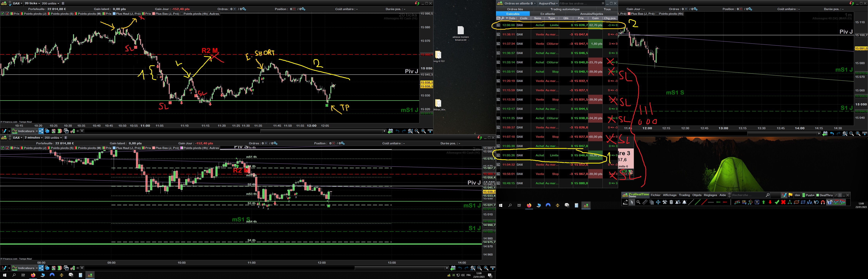Click the DealThru button
Viewport: 868px width, 279px height.
point(825,195)
